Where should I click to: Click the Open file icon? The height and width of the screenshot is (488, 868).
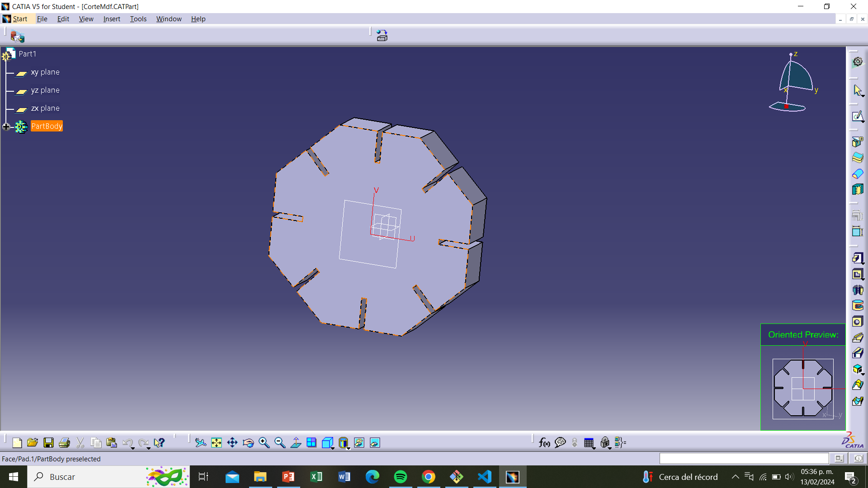(33, 443)
